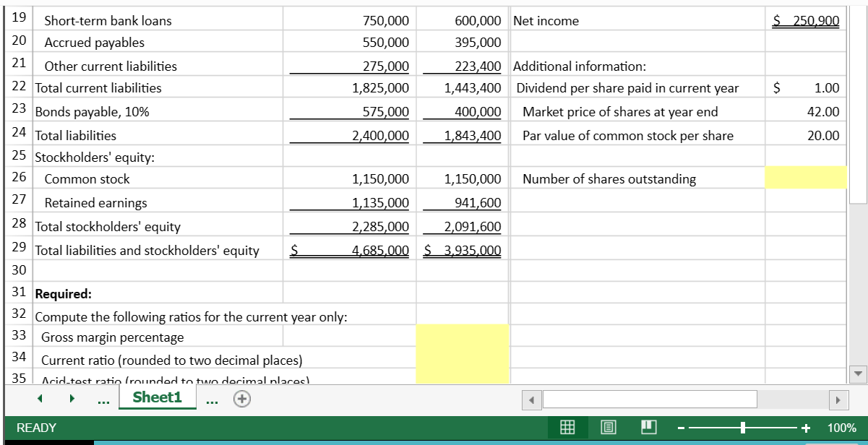This screenshot has height=445, width=868.
Task: Select the yellow cell beside Number of shares outstanding
Action: 804,178
